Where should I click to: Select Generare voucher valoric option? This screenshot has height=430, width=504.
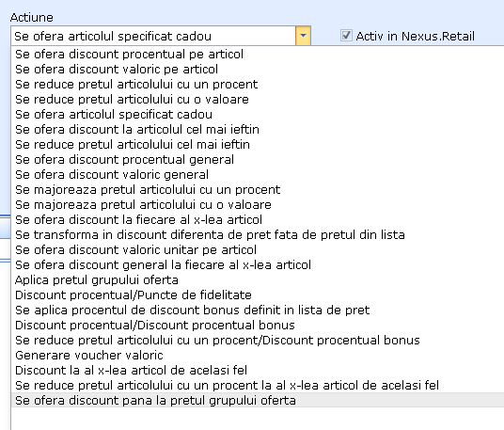click(258, 356)
